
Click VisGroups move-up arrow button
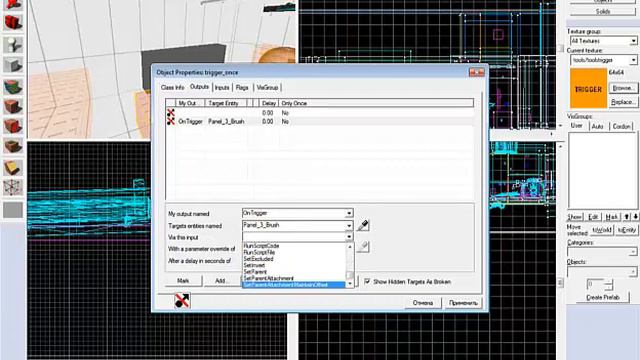coord(627,216)
